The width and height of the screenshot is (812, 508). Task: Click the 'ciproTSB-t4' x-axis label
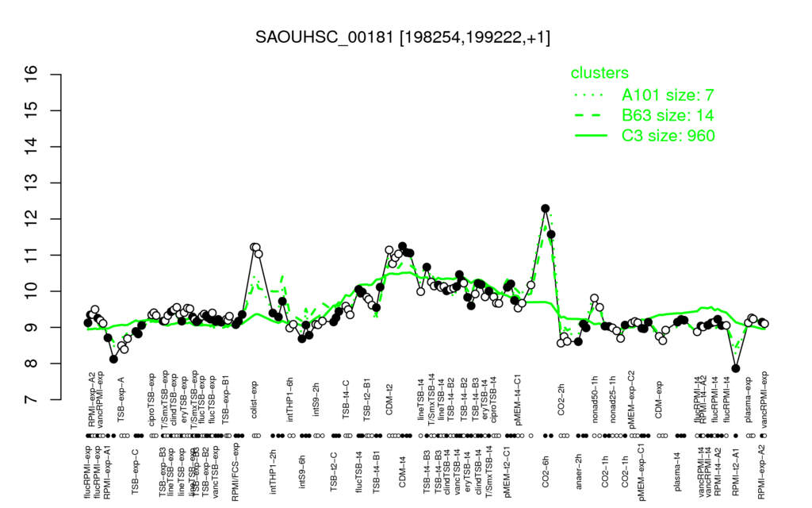coord(493,400)
